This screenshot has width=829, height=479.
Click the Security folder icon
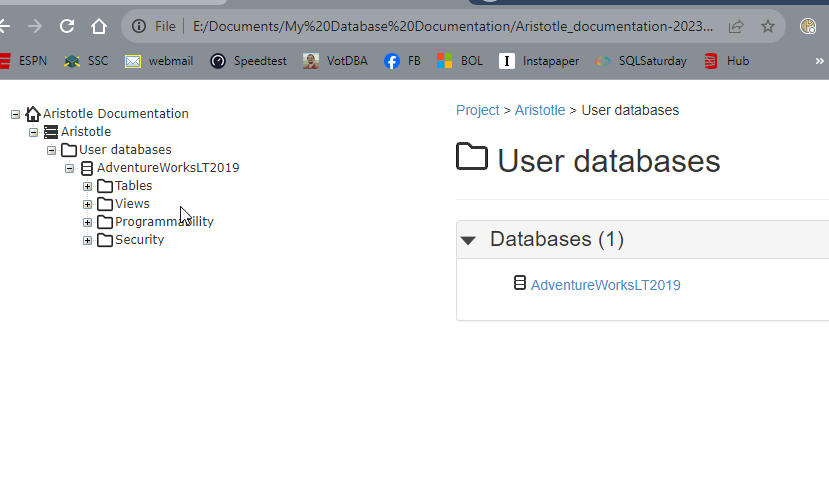pos(105,240)
